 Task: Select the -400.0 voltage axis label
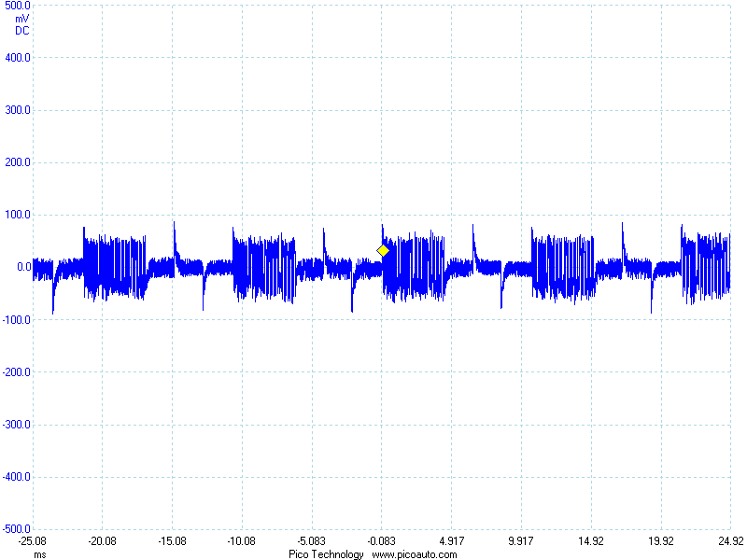16,477
